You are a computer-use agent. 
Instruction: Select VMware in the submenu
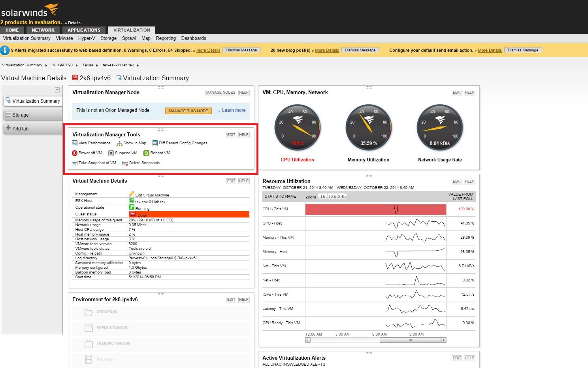coord(64,38)
